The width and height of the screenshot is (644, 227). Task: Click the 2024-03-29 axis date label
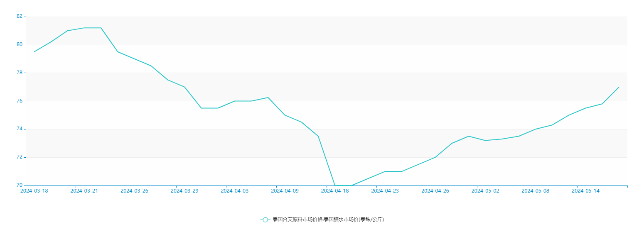(184, 191)
